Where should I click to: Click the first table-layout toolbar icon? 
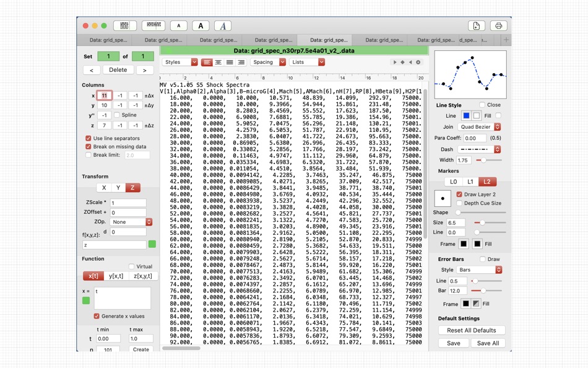[x=124, y=25]
